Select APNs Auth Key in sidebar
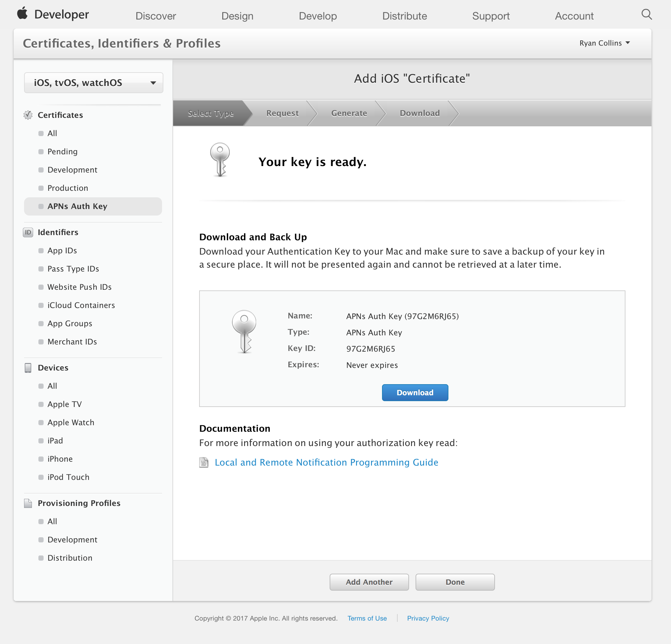 [77, 206]
